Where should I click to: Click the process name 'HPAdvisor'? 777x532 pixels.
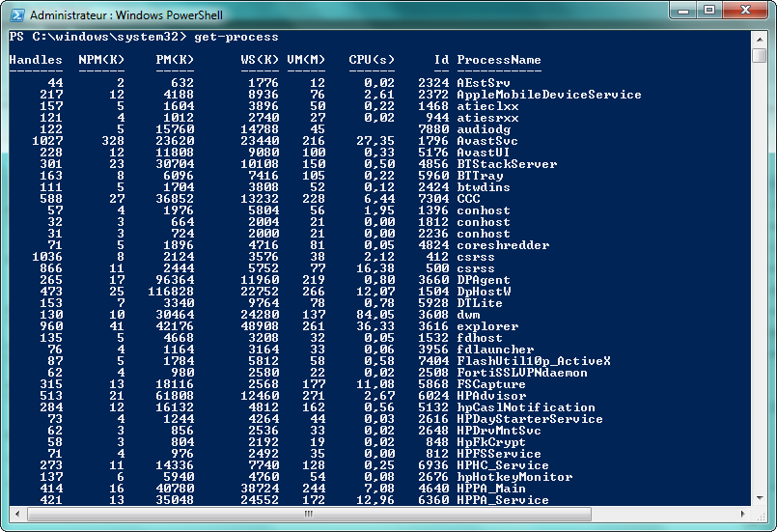click(491, 396)
